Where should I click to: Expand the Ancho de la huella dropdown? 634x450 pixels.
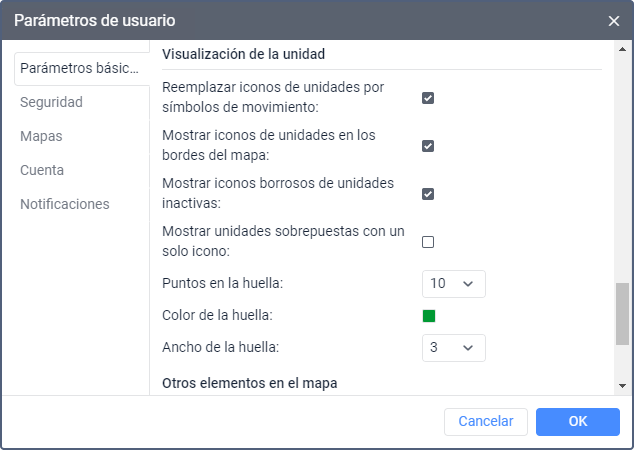(x=453, y=347)
